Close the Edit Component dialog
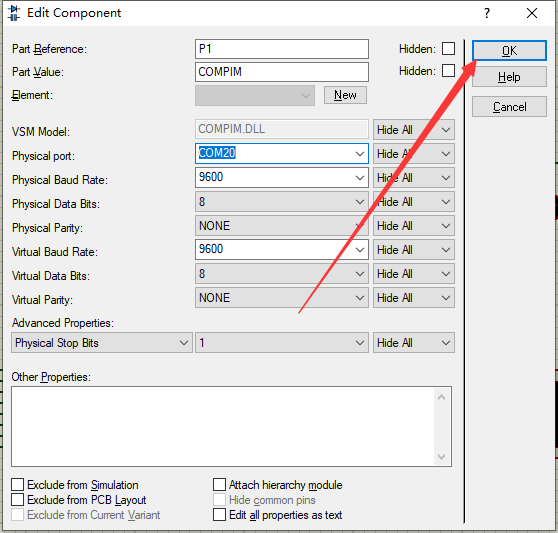The image size is (558, 533). click(532, 13)
